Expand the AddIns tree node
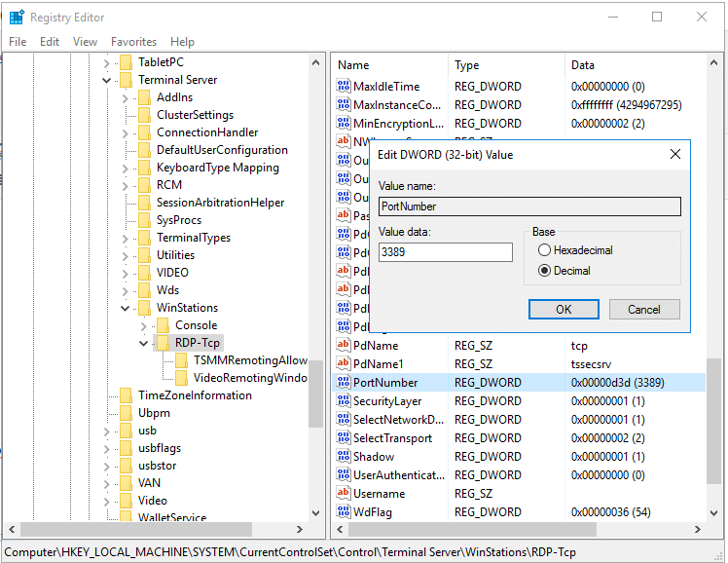This screenshot has width=728, height=563. (x=126, y=97)
